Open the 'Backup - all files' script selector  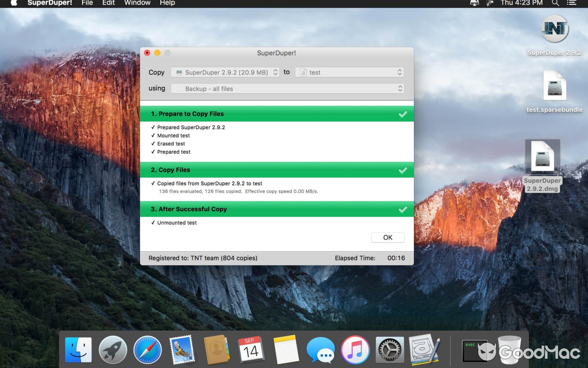(x=288, y=88)
